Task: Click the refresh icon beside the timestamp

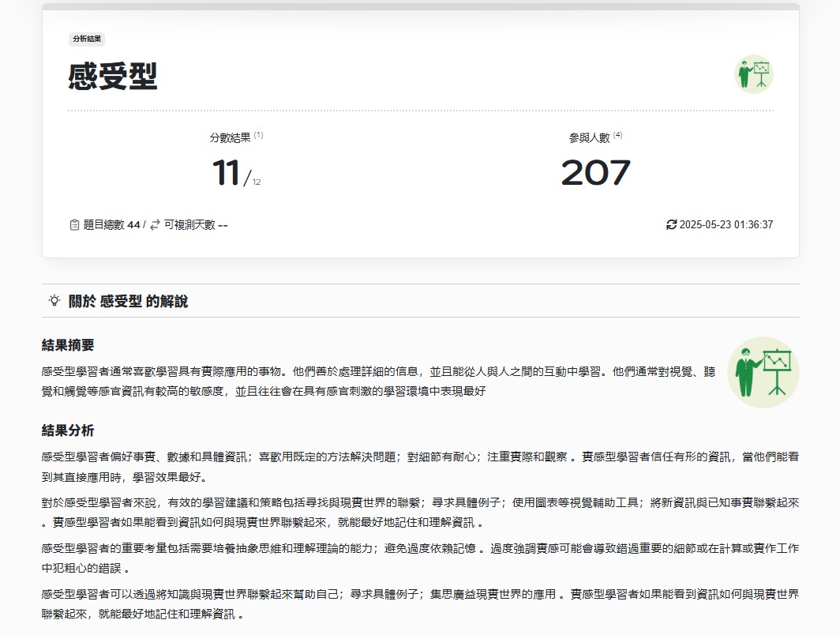Action: [672, 225]
